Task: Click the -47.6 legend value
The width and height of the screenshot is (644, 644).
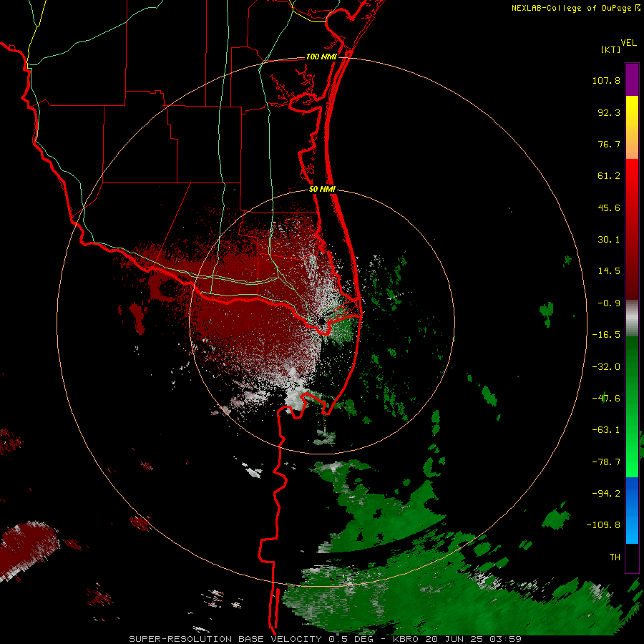Action: (x=606, y=399)
